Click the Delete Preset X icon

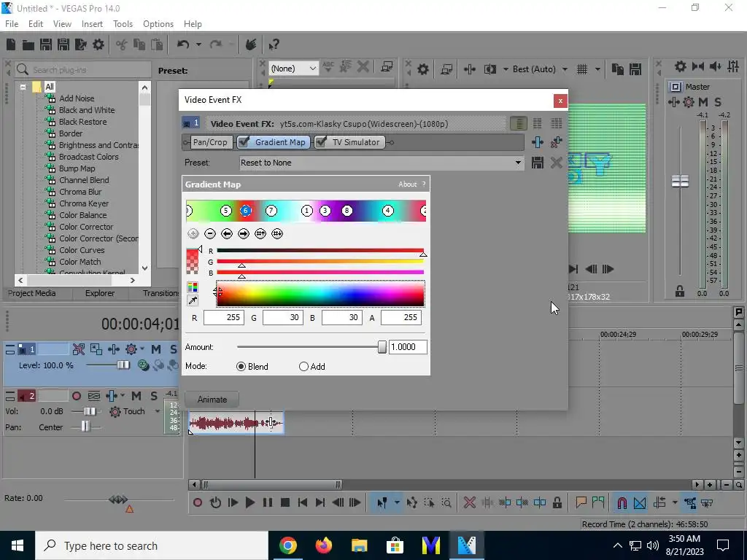556,163
